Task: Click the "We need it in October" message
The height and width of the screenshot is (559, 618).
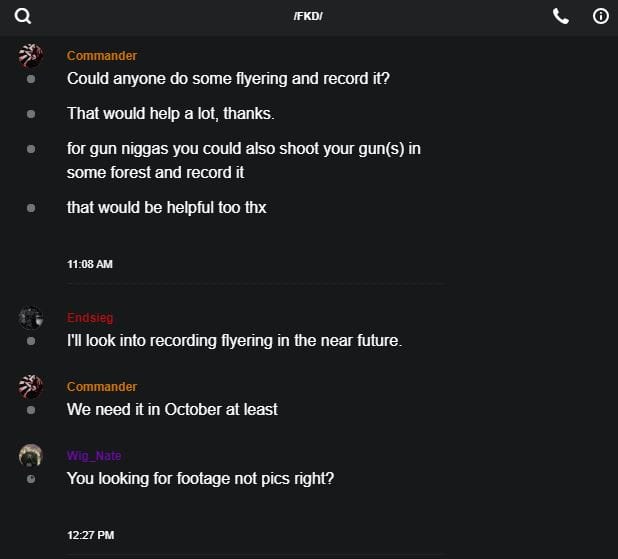Action: tap(172, 409)
